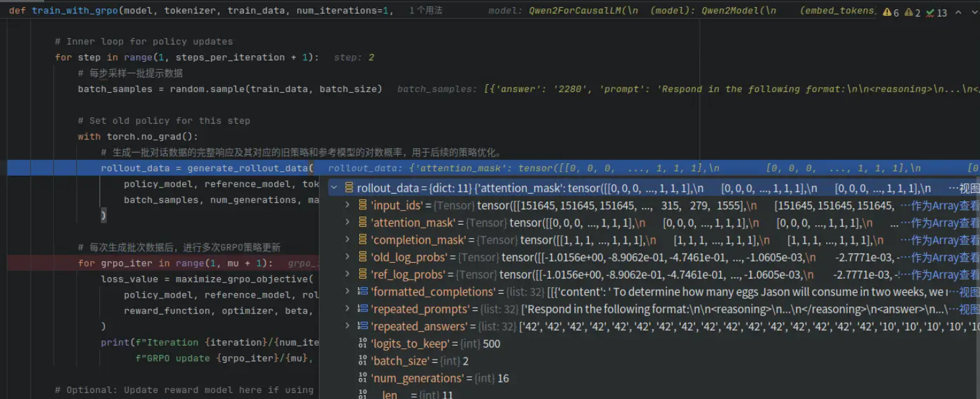Viewport: 980px width, 399px height.
Task: Click the tensor icon beside 'ref_log_probs'
Action: [x=362, y=274]
